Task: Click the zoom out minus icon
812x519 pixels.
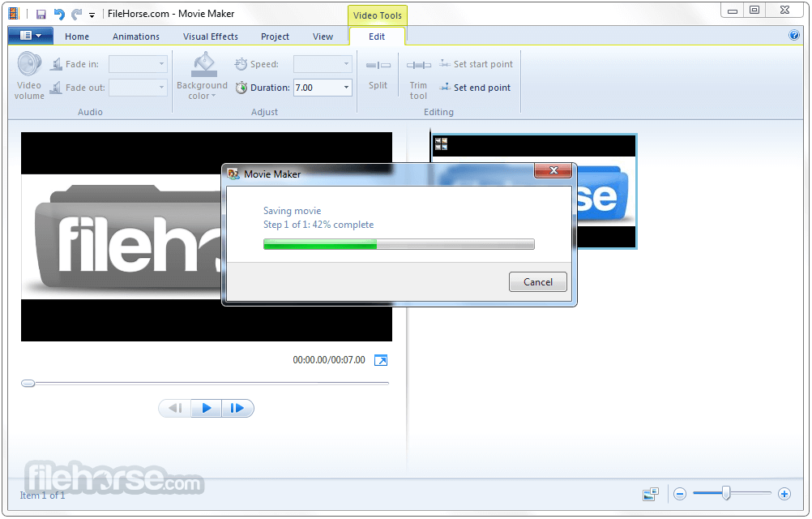Action: click(x=680, y=494)
